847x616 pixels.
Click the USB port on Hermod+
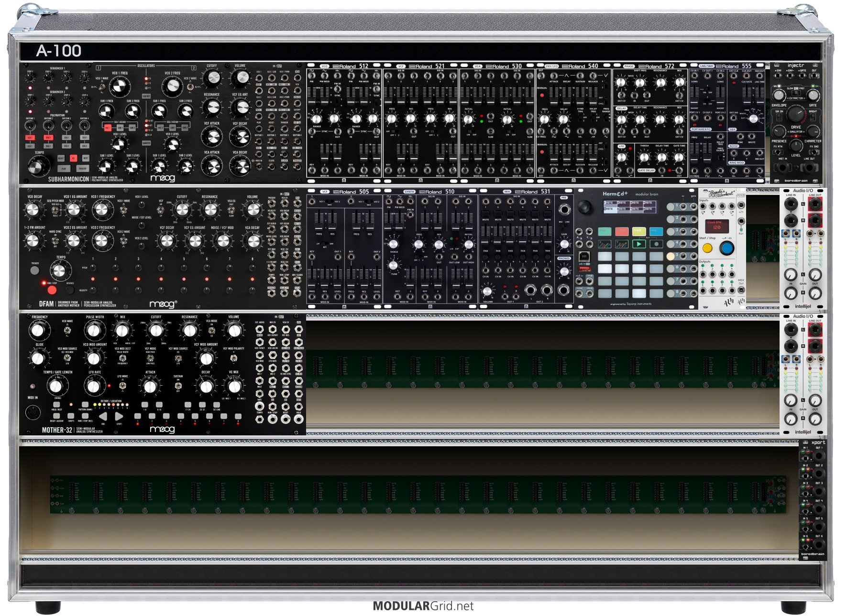click(x=584, y=257)
